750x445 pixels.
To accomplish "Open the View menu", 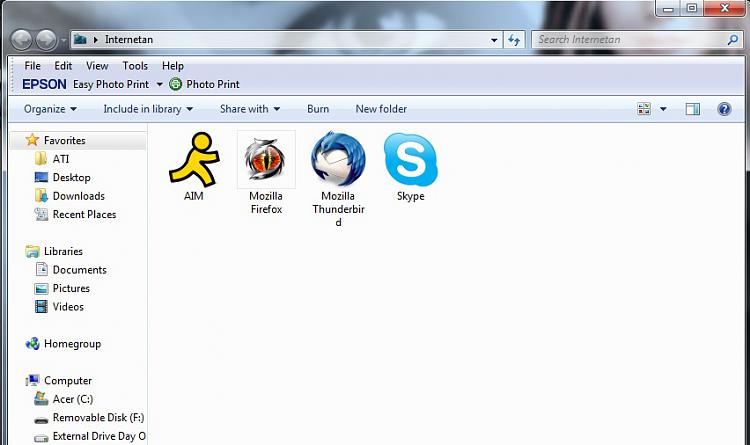I will [97, 66].
